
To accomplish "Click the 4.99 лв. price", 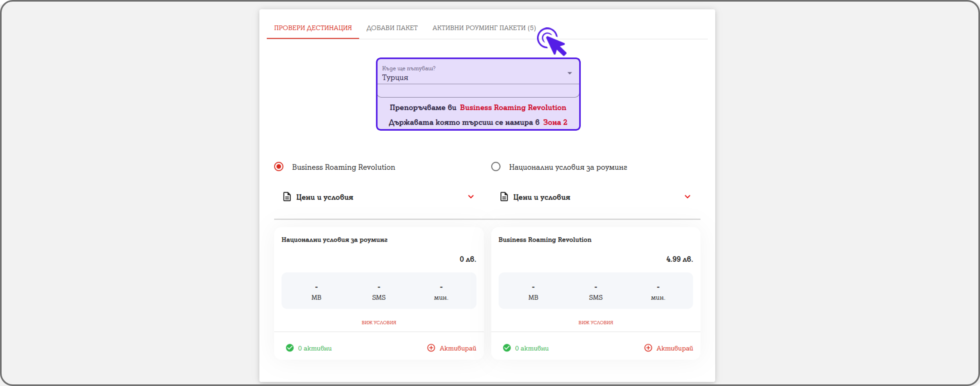I will pos(680,259).
